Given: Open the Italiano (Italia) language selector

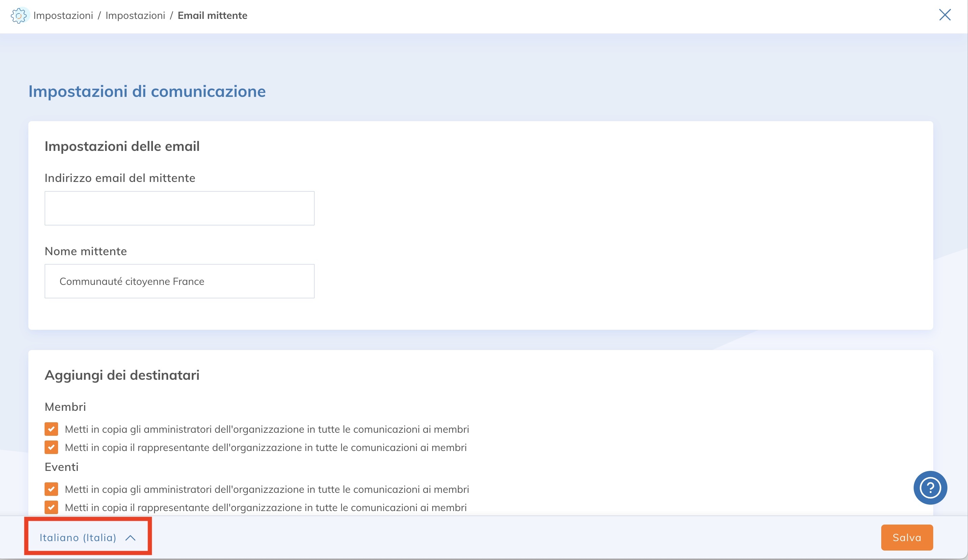Looking at the screenshot, I should point(78,537).
